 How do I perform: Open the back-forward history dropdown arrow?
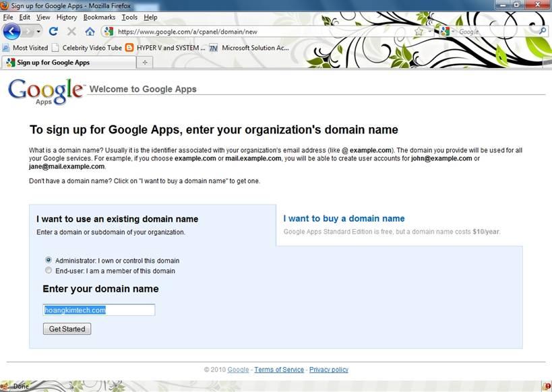pos(38,32)
